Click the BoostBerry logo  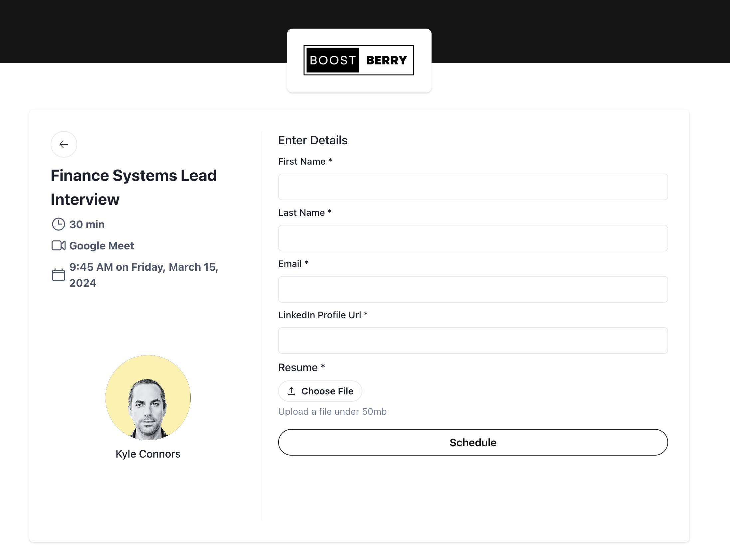(359, 60)
